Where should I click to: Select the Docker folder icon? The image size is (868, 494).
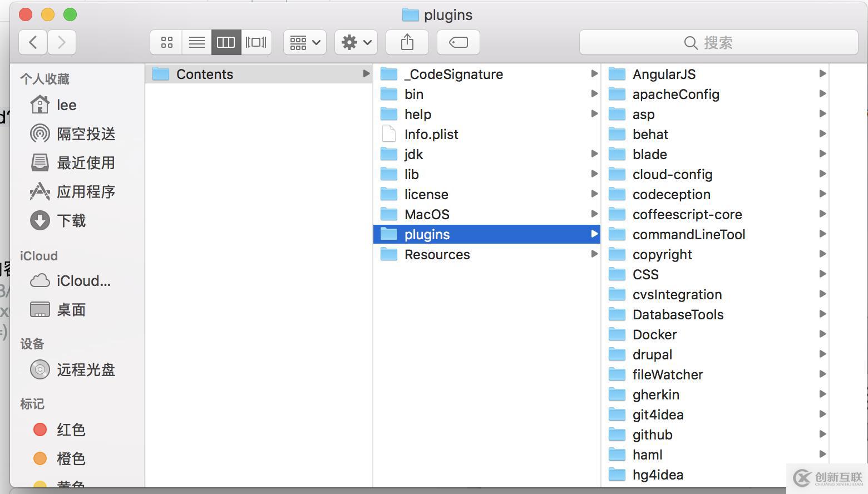point(617,334)
